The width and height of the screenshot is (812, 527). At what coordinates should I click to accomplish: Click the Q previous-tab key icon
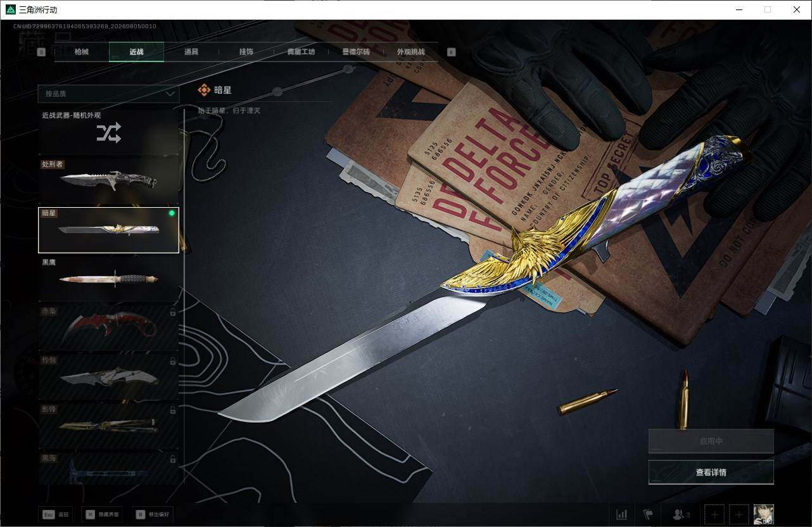(x=41, y=53)
